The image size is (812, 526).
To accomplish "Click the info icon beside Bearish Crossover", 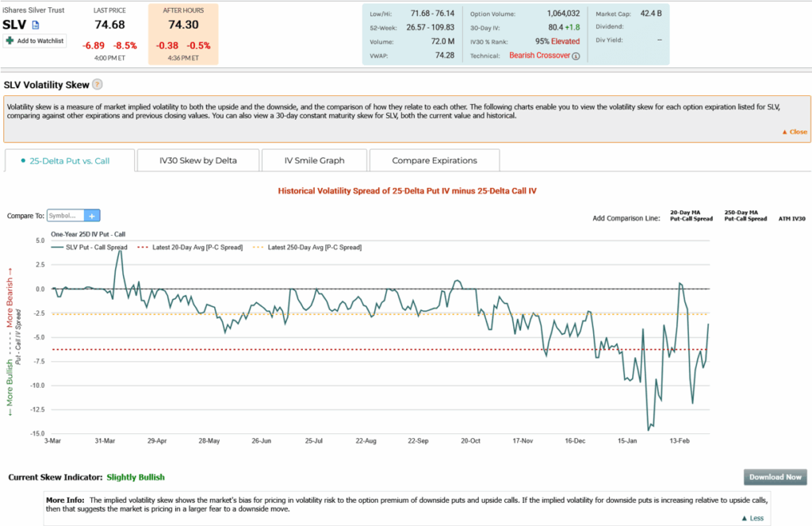I will pyautogui.click(x=576, y=56).
